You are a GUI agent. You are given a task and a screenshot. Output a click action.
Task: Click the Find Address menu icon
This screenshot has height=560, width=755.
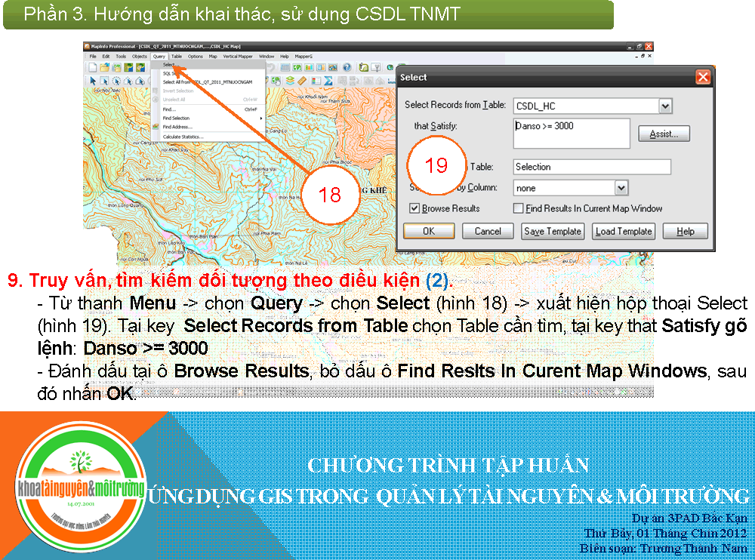tap(156, 127)
